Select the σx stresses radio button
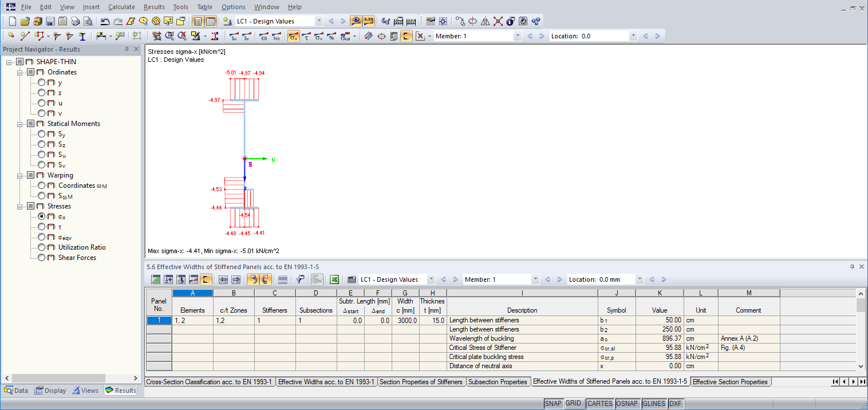The height and width of the screenshot is (410, 868). tap(42, 216)
